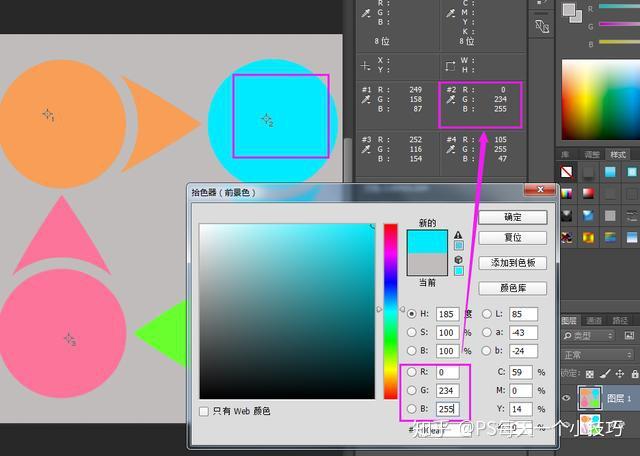Click the vertical hue slider strip
This screenshot has width=640, height=456.
pos(390,311)
